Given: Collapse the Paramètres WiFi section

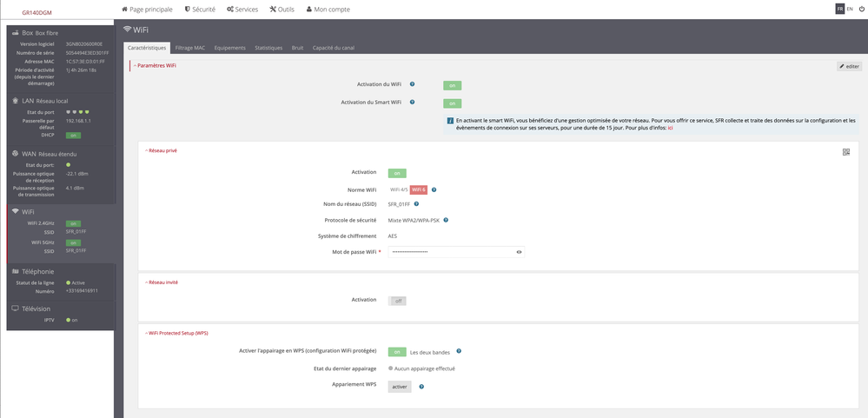Looking at the screenshot, I should tap(156, 65).
